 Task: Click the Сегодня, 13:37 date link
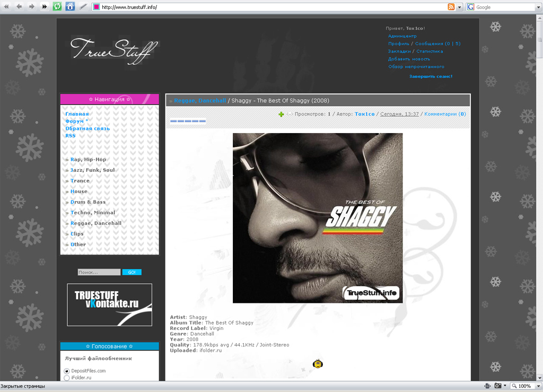tap(399, 114)
